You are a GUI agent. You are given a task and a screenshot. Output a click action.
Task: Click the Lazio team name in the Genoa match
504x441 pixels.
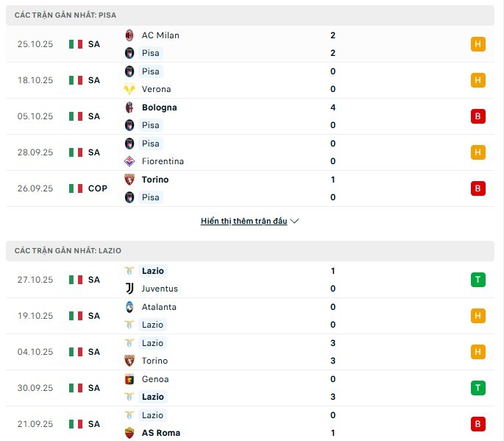pyautogui.click(x=153, y=397)
